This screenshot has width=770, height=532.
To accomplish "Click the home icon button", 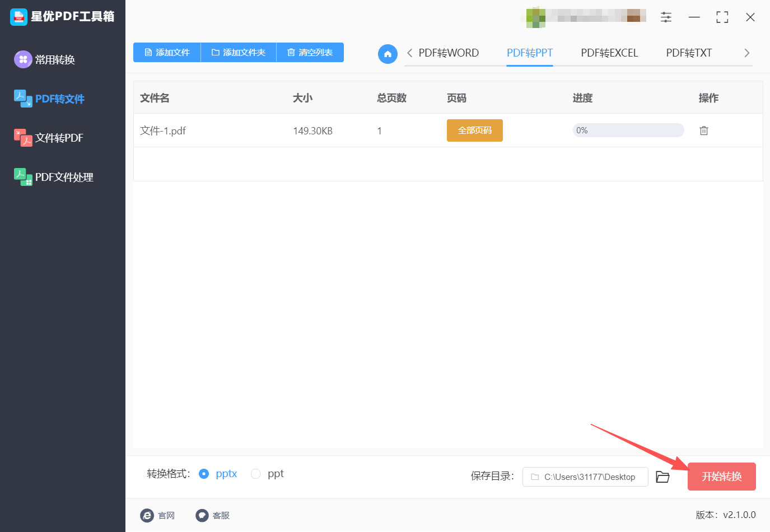I will point(388,54).
